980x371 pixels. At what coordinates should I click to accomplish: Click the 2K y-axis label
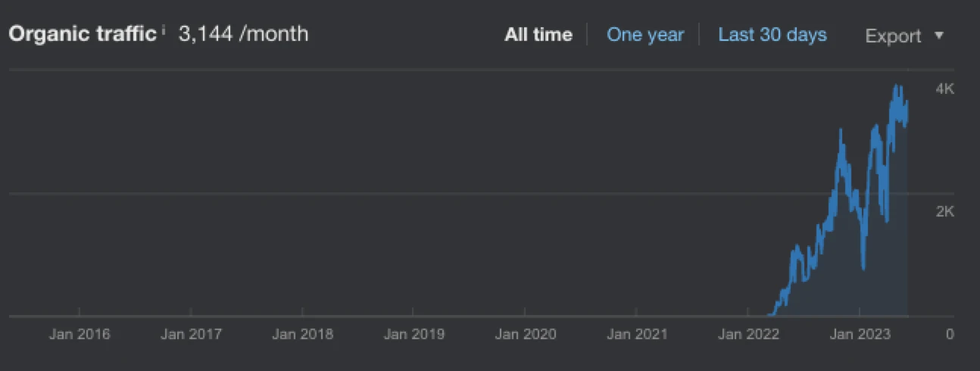point(945,211)
